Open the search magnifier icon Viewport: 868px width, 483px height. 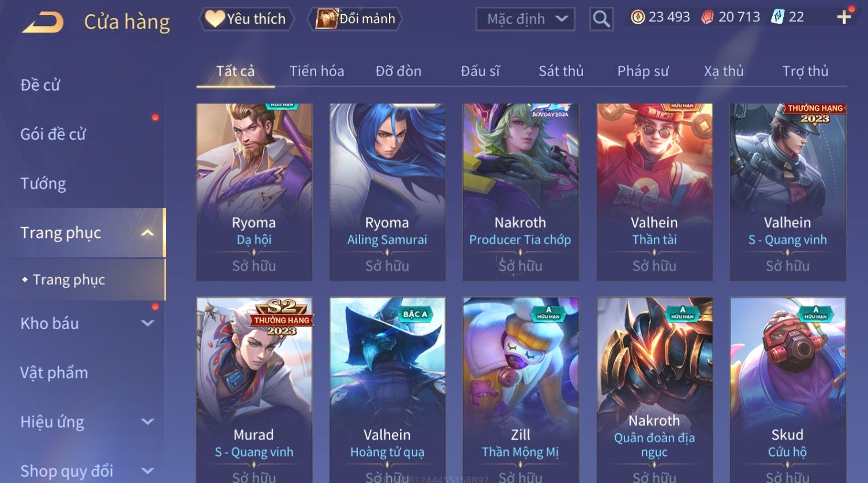601,19
